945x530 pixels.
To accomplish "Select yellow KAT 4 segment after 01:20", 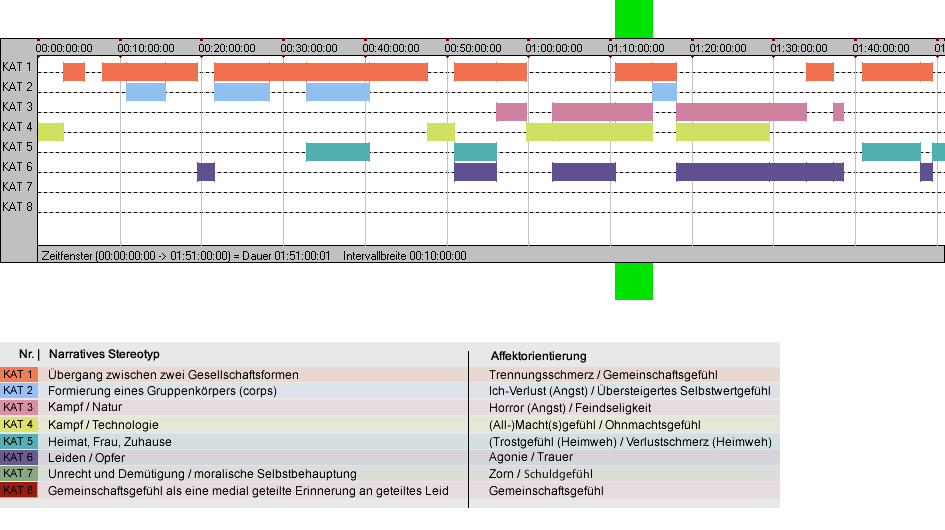I will (x=723, y=131).
